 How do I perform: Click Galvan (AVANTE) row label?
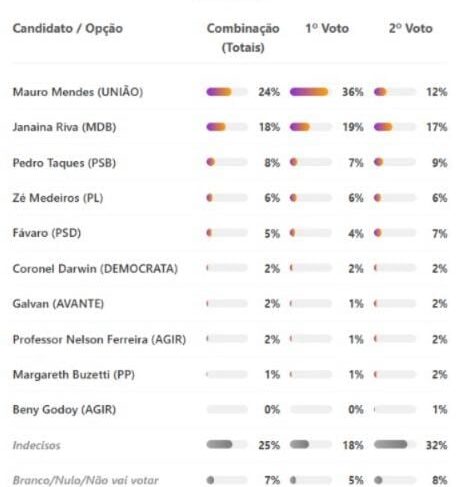point(58,304)
